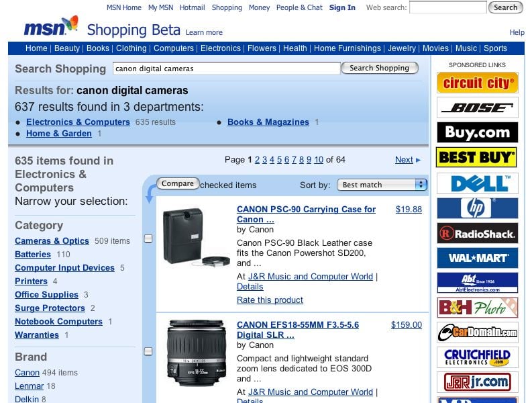Viewport: 532px width, 403px height.
Task: Open the CarDomain.com sponsored logo
Action: [x=478, y=332]
